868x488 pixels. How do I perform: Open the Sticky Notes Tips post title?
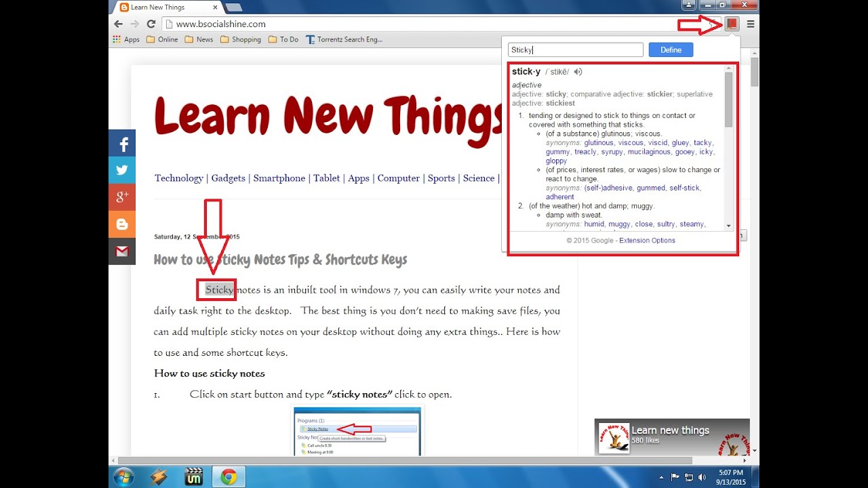[281, 260]
